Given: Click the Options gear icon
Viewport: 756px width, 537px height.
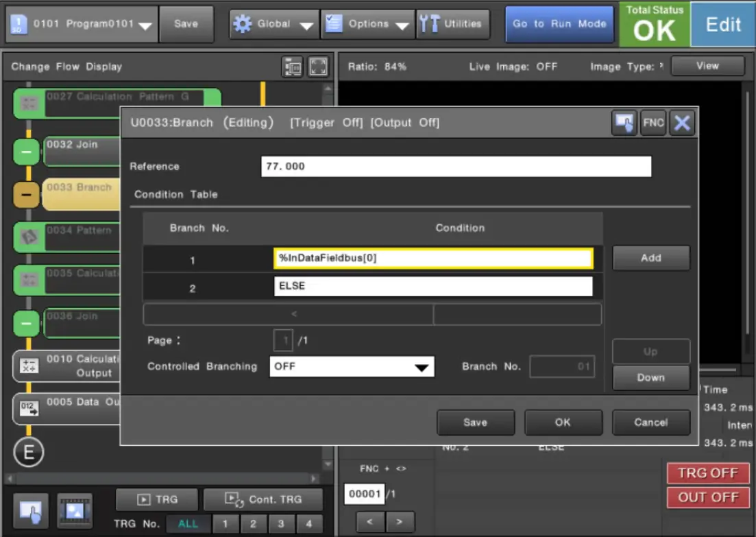Looking at the screenshot, I should point(333,23).
